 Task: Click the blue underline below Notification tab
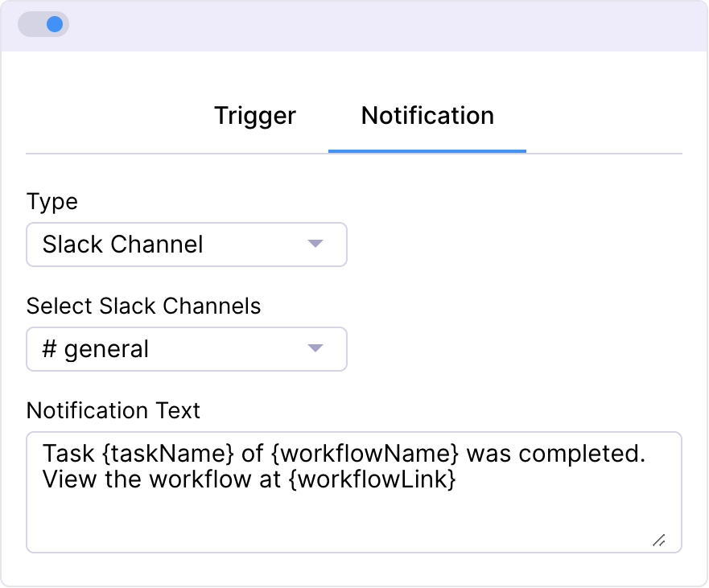[x=427, y=150]
